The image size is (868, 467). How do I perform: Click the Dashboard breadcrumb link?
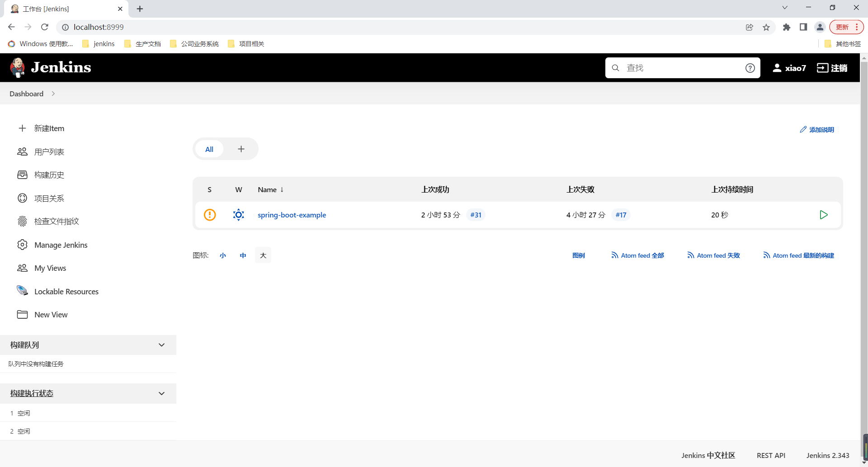(x=27, y=94)
